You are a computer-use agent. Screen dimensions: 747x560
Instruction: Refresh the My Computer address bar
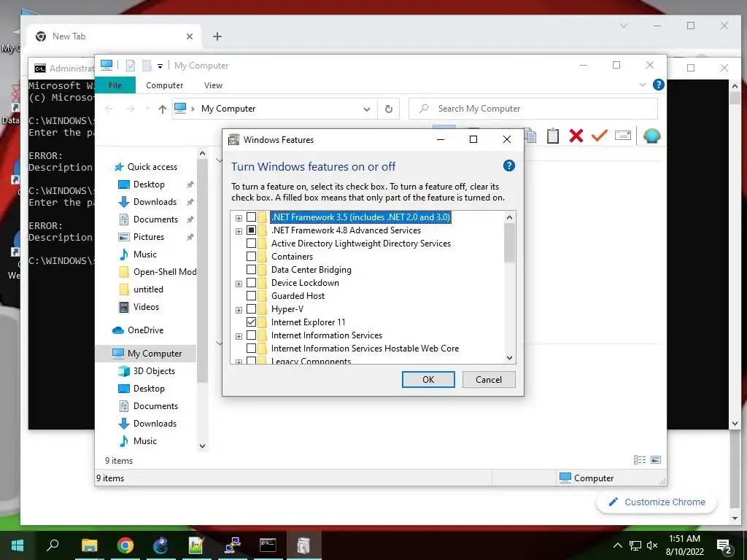click(389, 109)
